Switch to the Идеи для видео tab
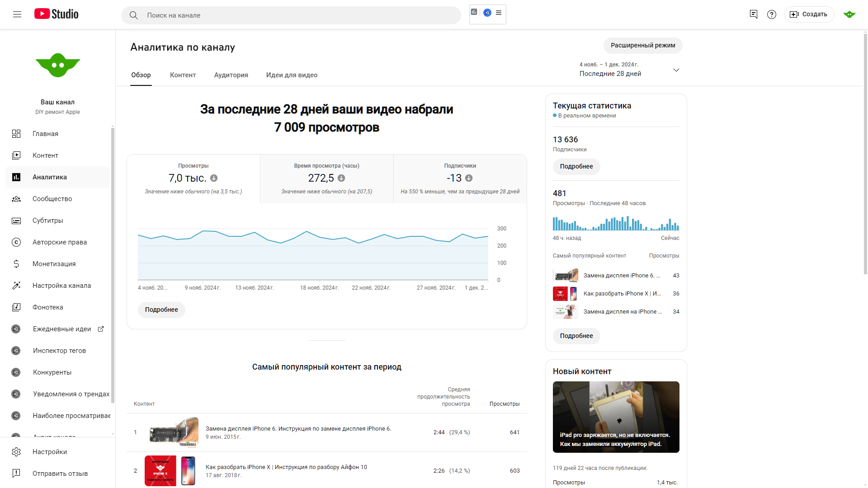Image resolution: width=868 pixels, height=488 pixels. pos(292,75)
